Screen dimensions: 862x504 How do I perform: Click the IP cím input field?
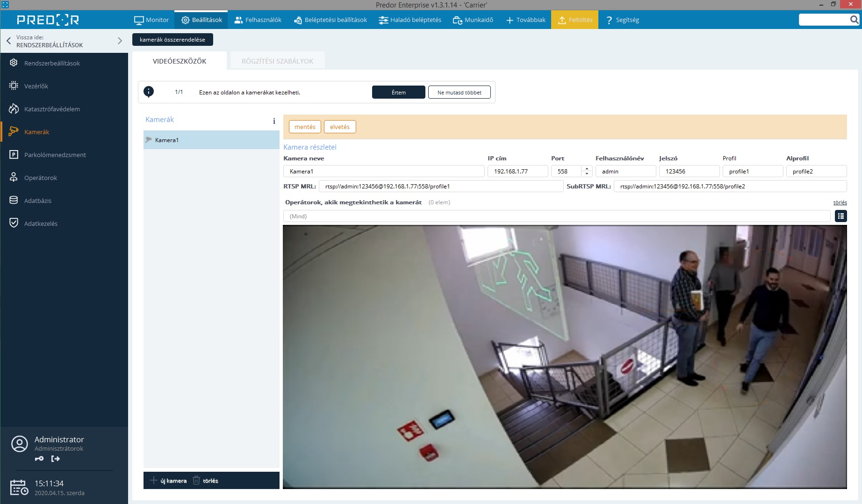coord(517,171)
